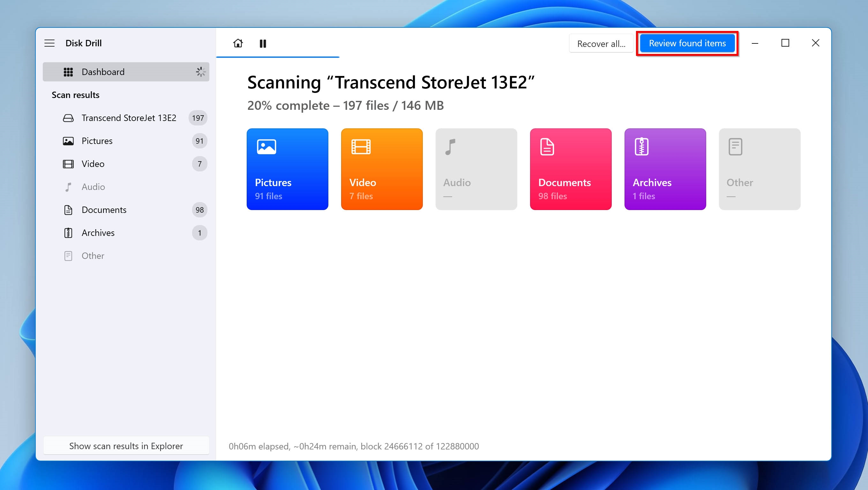868x490 pixels.
Task: Select Dashboard in the sidebar
Action: click(126, 72)
